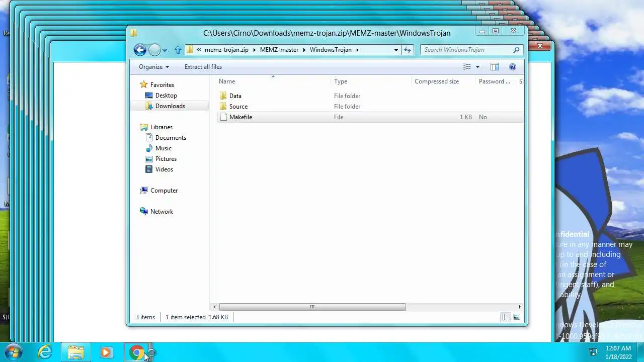Click the No password cell of Makefile
The height and width of the screenshot is (362, 644).
pyautogui.click(x=483, y=117)
